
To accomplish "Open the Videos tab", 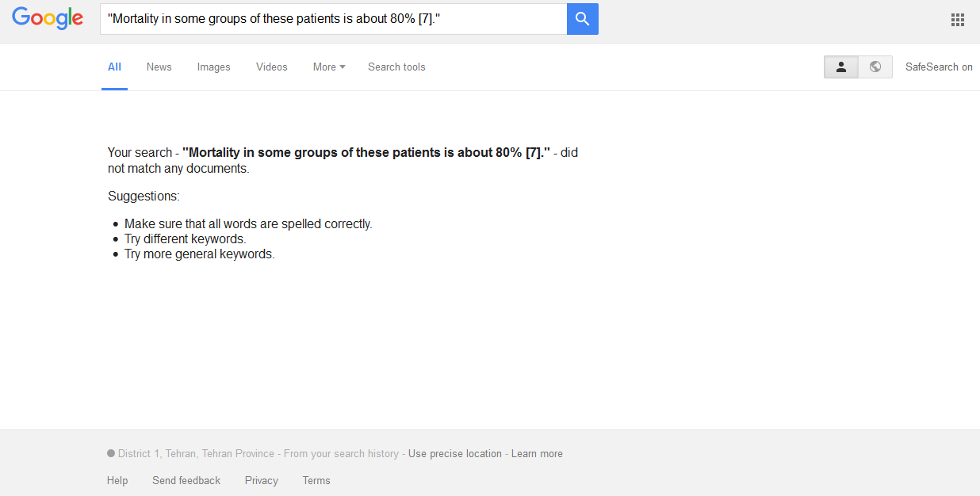I will click(271, 67).
